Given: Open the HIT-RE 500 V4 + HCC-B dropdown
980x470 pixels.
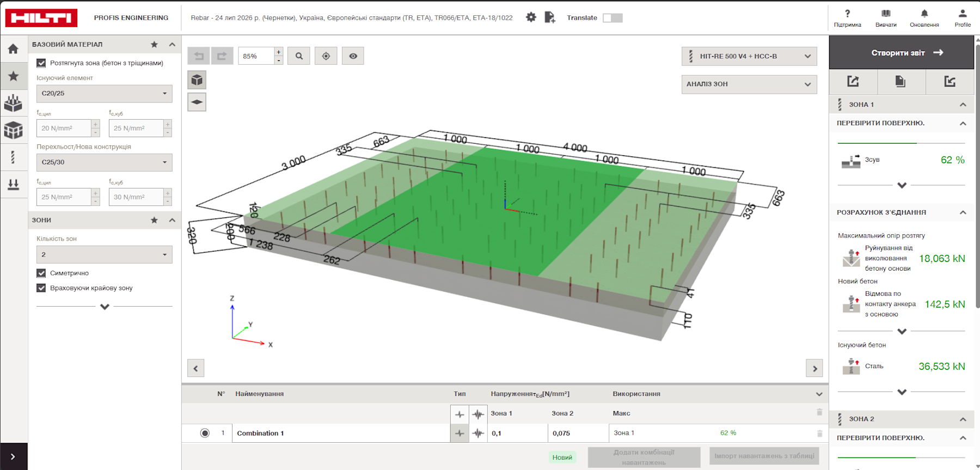Looking at the screenshot, I should coord(749,56).
